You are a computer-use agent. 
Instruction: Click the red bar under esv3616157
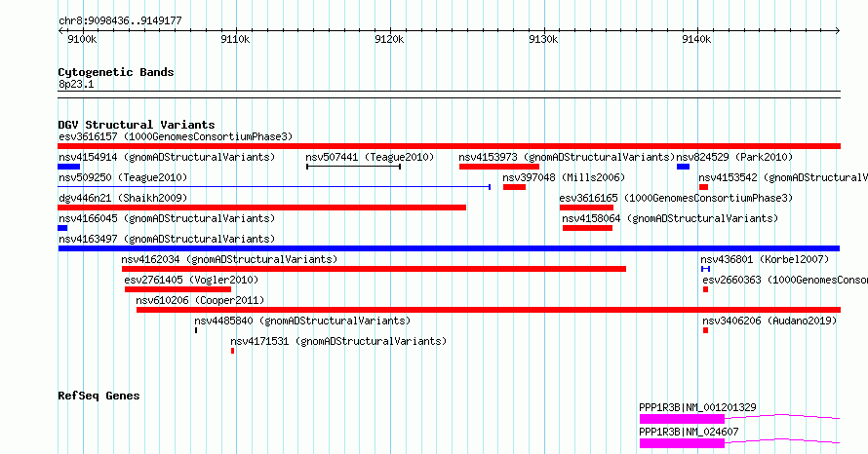pos(449,146)
